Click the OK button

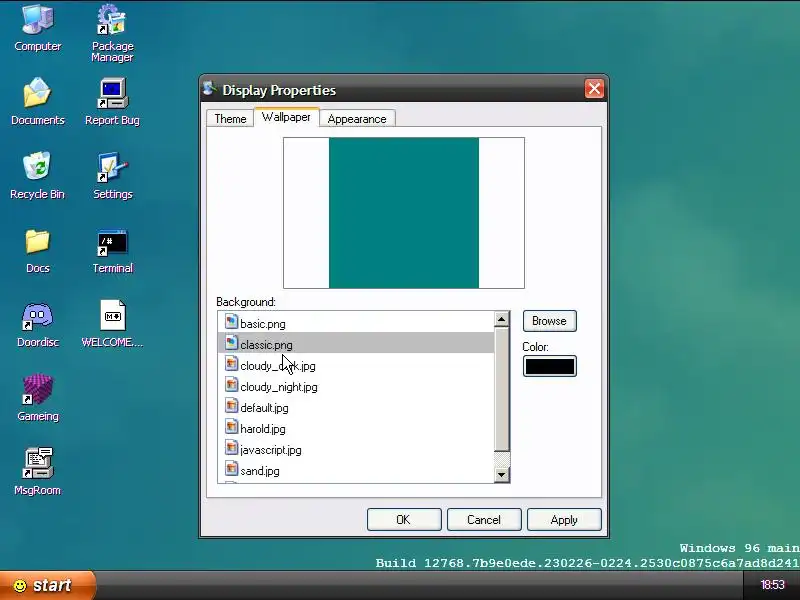tap(404, 519)
